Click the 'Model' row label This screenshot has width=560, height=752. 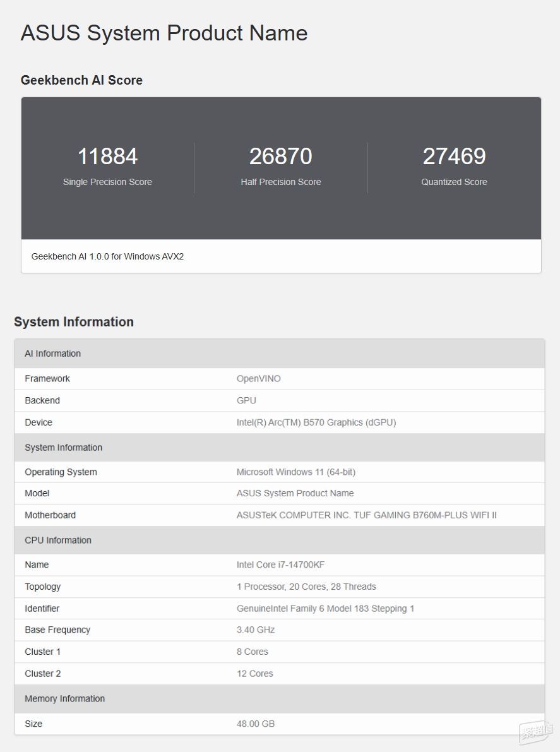[37, 493]
